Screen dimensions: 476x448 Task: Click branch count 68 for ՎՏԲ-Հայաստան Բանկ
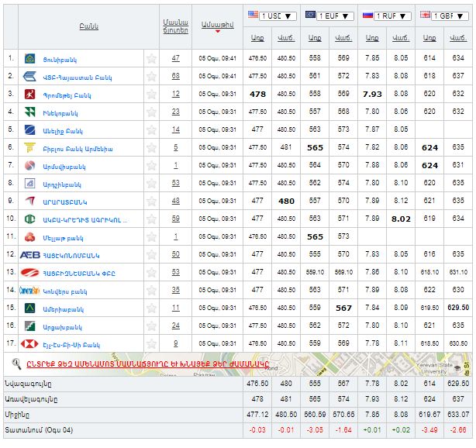(176, 76)
